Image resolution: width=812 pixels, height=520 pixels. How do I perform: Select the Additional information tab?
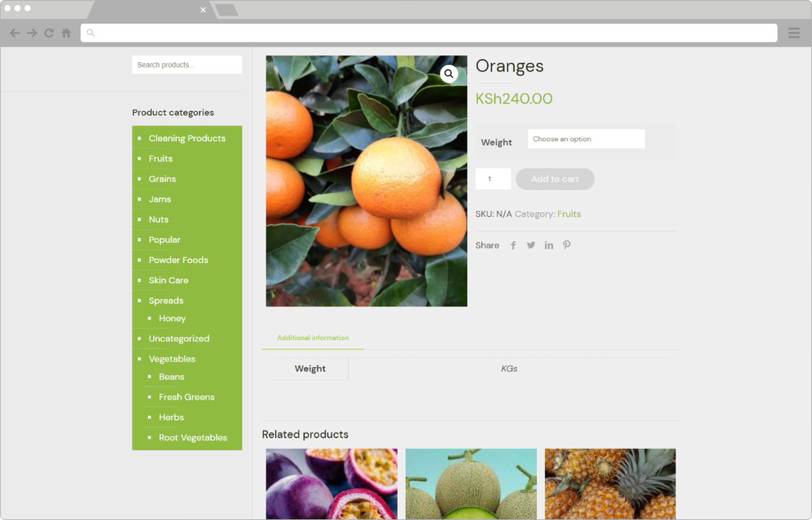point(313,338)
